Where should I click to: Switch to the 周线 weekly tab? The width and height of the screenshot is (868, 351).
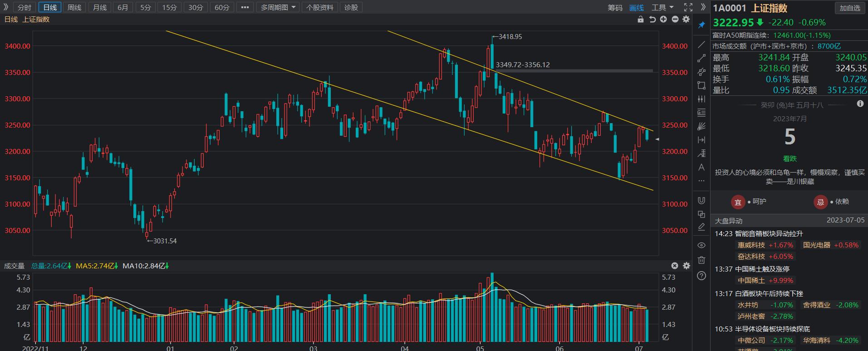tap(74, 7)
